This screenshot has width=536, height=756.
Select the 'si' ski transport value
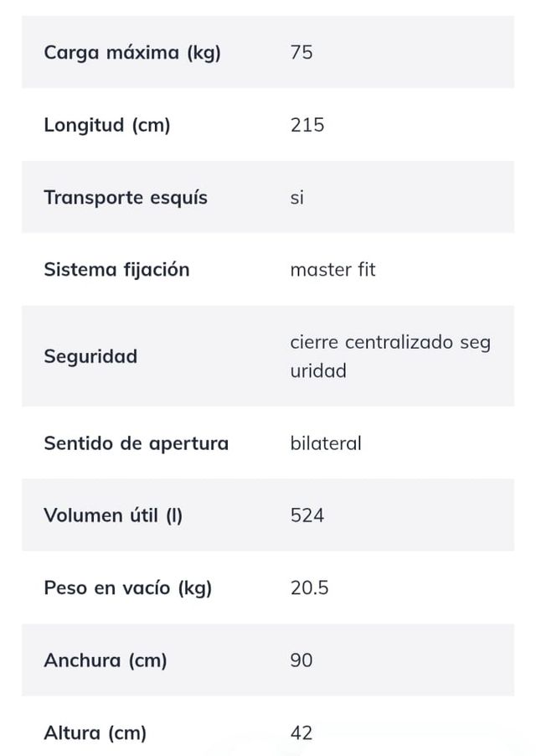[296, 198]
